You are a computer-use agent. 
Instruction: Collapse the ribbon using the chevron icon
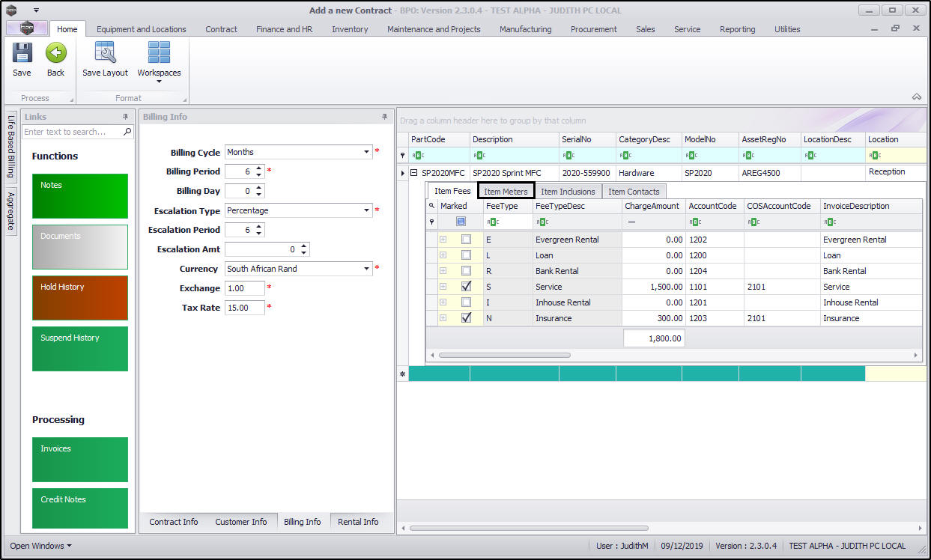(916, 97)
